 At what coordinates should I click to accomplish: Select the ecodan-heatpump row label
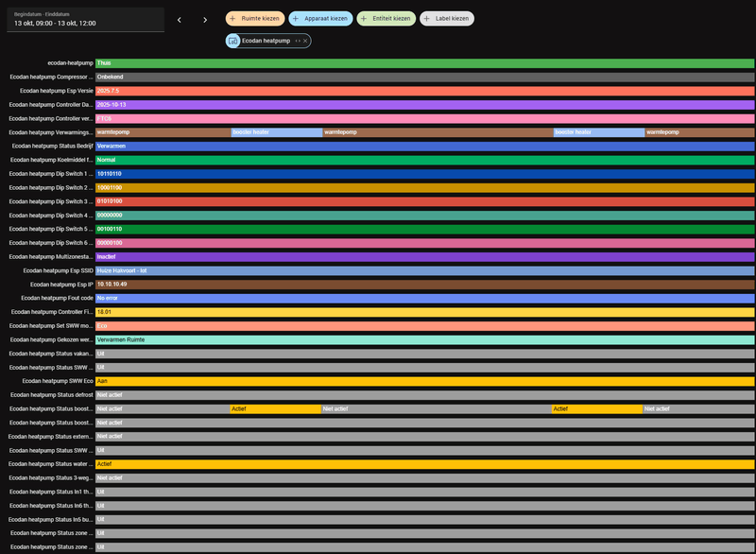coord(70,63)
